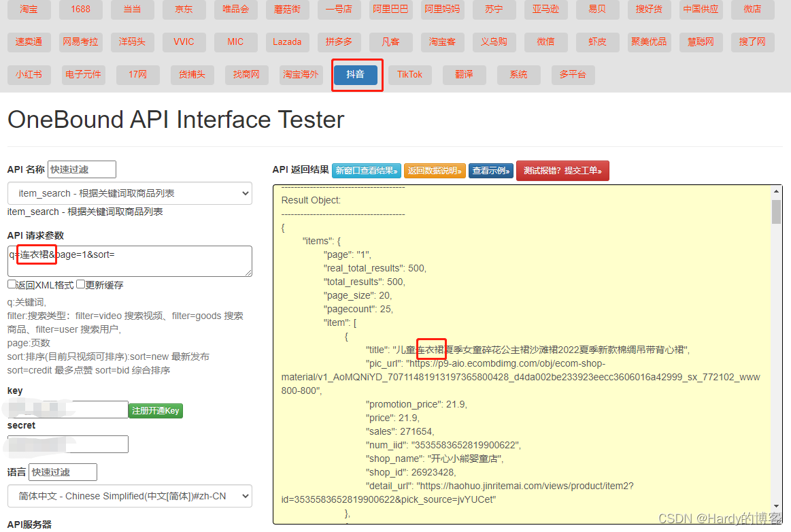Open the 微店 platform tab
This screenshot has width=791, height=532.
752,9
